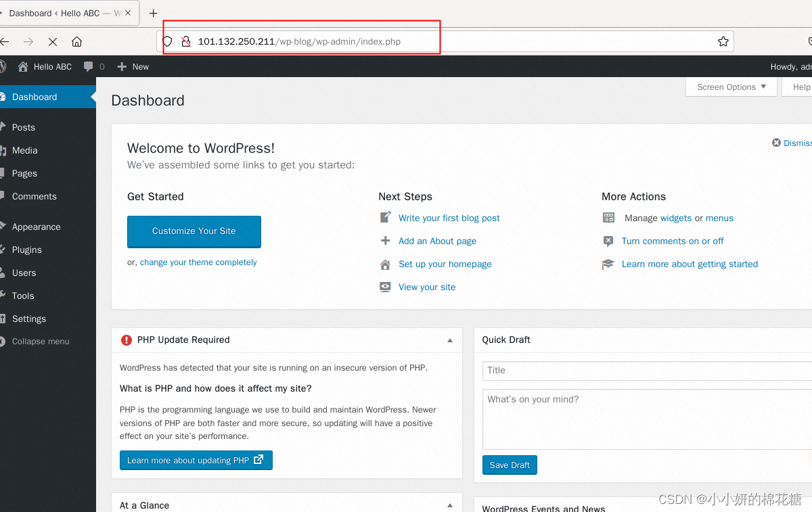Viewport: 812px width, 512px height.
Task: Toggle Collapse menu in the sidebar
Action: pyautogui.click(x=42, y=342)
